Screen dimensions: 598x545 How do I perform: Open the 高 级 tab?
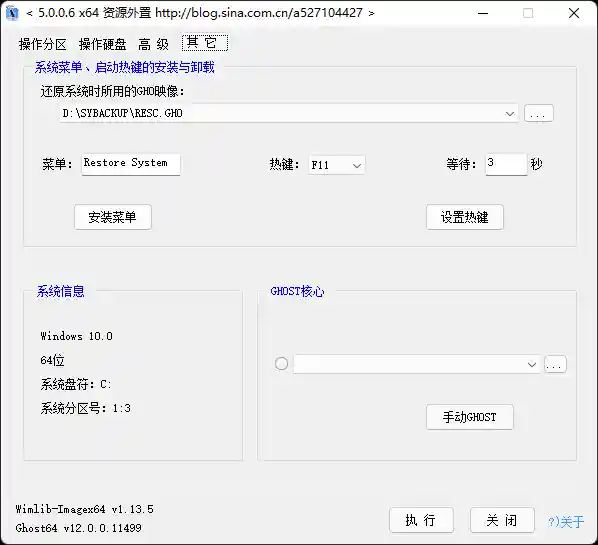153,44
